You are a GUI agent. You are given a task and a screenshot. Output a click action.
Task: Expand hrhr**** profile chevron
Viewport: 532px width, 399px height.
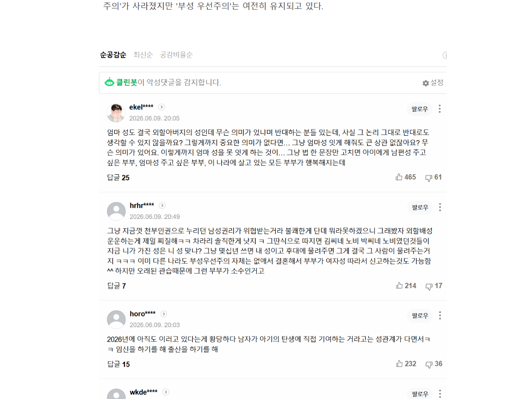pyautogui.click(x=162, y=205)
